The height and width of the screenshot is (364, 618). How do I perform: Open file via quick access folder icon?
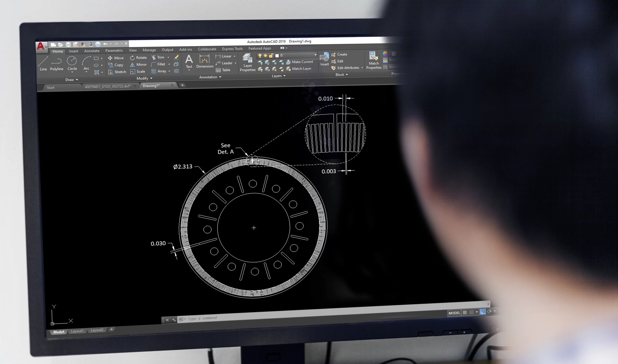pos(61,45)
